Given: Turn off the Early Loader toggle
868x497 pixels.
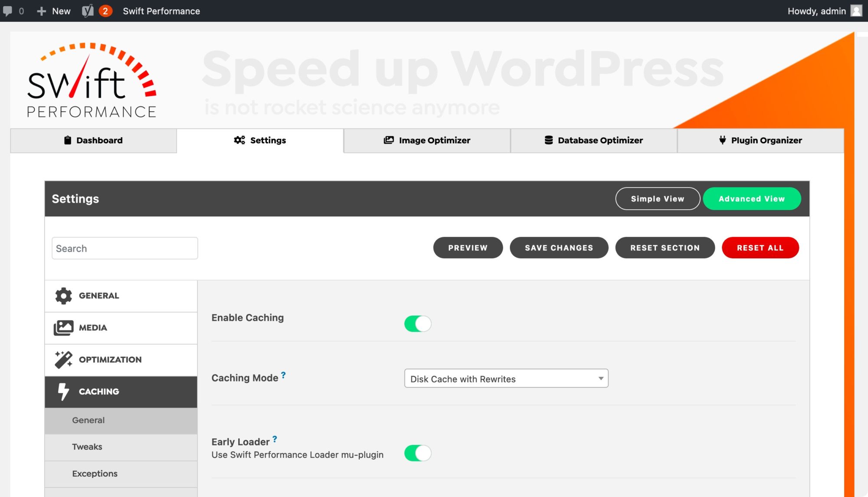Looking at the screenshot, I should pyautogui.click(x=418, y=453).
